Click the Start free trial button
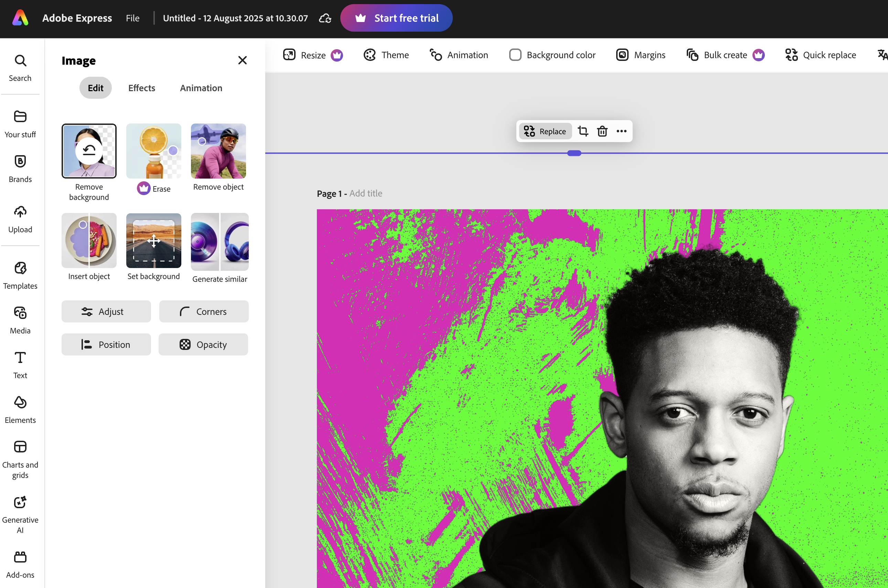This screenshot has width=888, height=588. pos(396,18)
